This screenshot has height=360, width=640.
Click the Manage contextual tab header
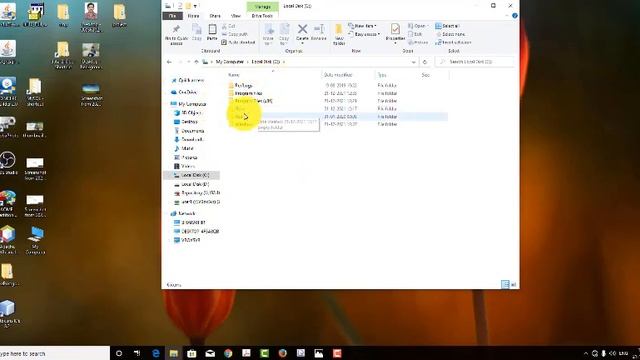pos(262,7)
